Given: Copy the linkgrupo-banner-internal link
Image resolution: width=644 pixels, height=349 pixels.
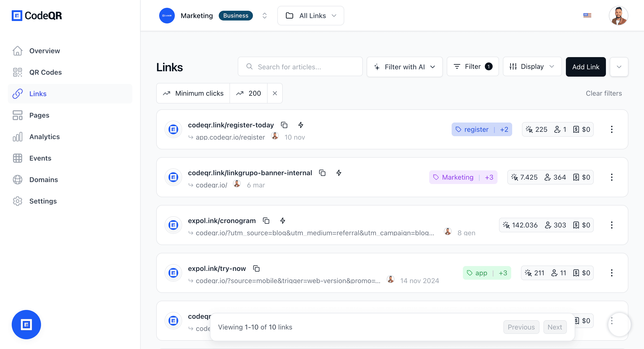Looking at the screenshot, I should [322, 173].
